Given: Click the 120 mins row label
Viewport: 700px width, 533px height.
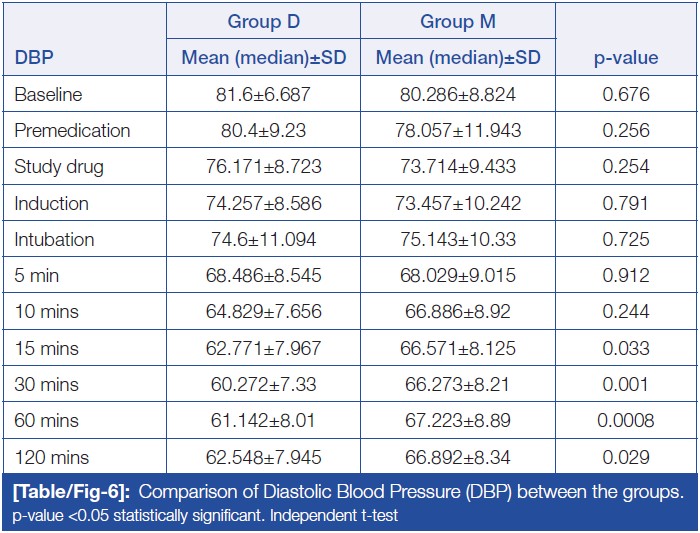Looking at the screenshot, I should pos(51,457).
